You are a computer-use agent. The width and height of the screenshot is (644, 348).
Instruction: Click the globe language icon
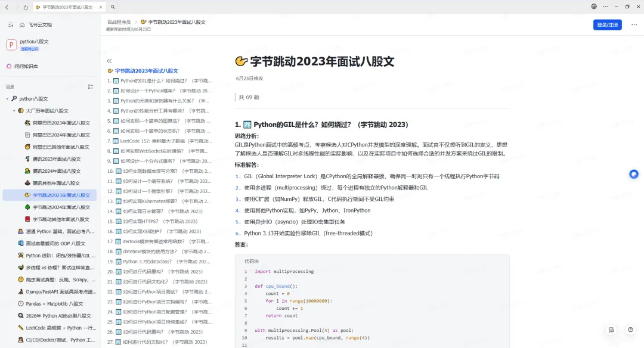594,7
